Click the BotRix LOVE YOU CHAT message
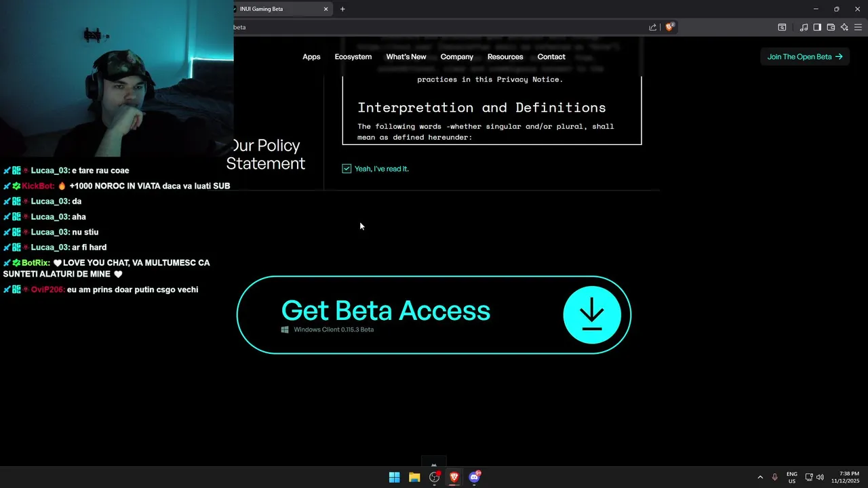Viewport: 868px width, 488px height. [106, 268]
